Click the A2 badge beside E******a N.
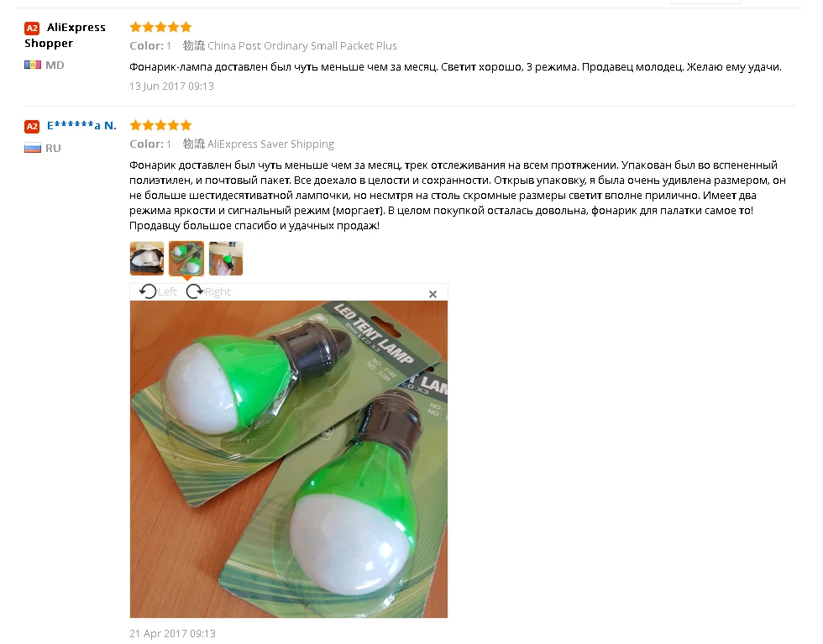823x644 pixels. pos(32,126)
